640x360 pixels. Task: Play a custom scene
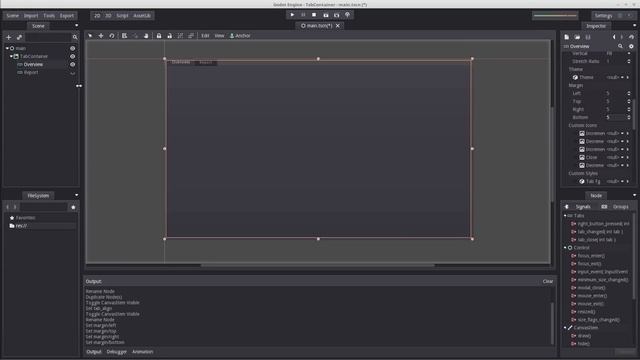point(336,15)
